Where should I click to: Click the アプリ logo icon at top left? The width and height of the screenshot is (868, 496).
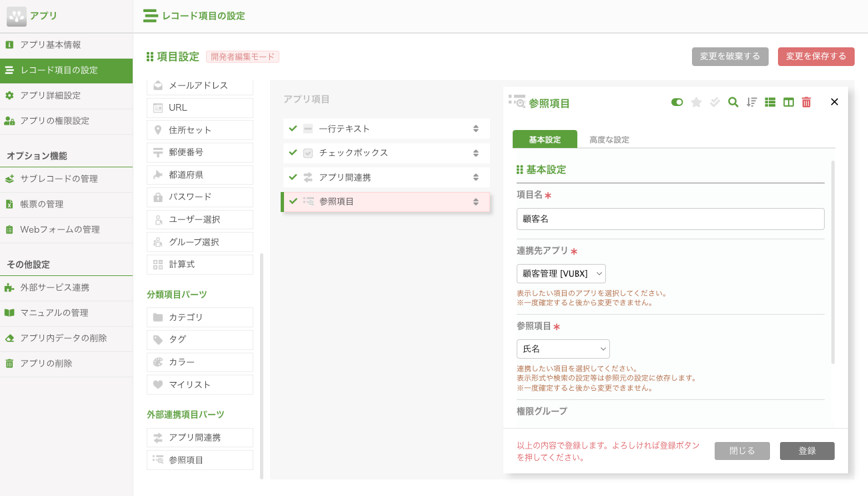pyautogui.click(x=17, y=16)
